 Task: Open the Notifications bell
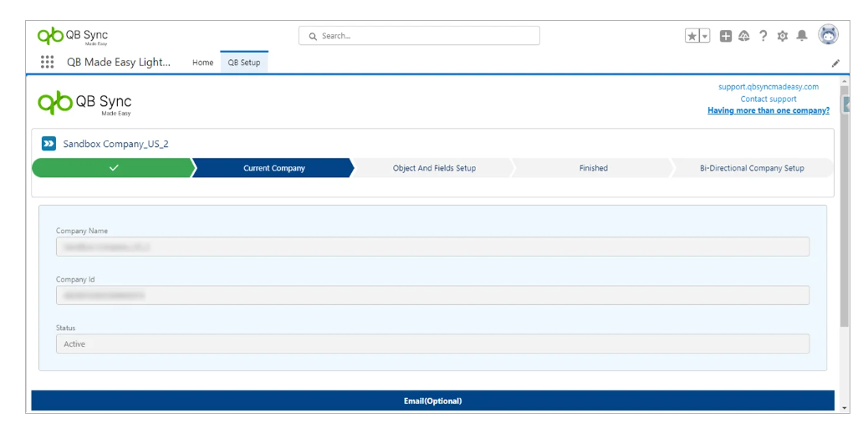click(x=802, y=36)
